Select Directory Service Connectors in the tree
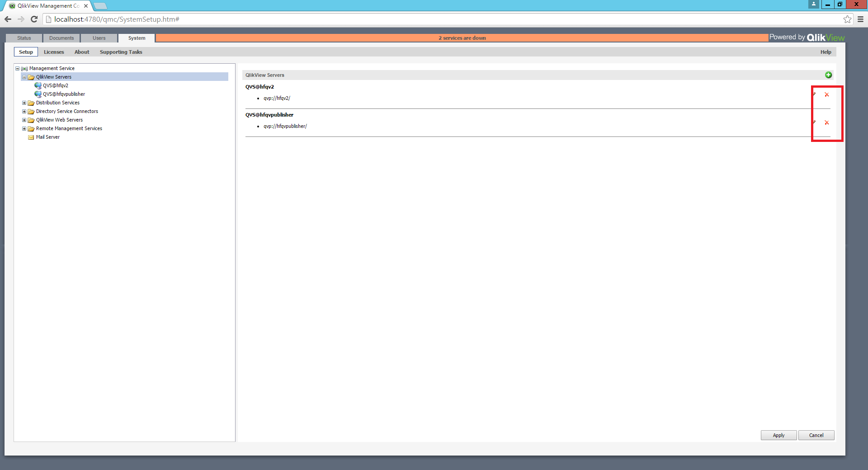The width and height of the screenshot is (868, 470). click(x=67, y=111)
